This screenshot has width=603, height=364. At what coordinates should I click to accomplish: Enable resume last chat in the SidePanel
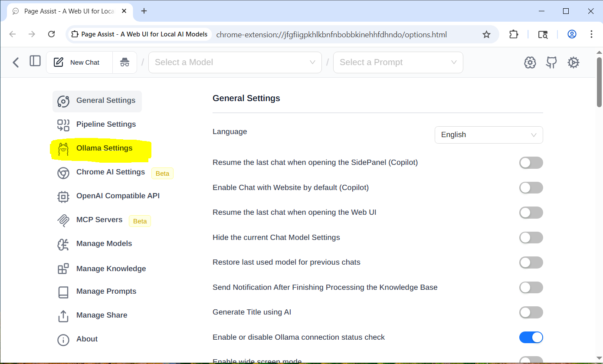point(531,163)
